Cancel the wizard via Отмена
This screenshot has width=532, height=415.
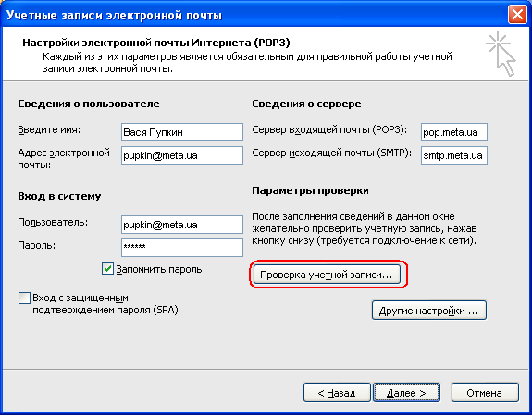(485, 393)
